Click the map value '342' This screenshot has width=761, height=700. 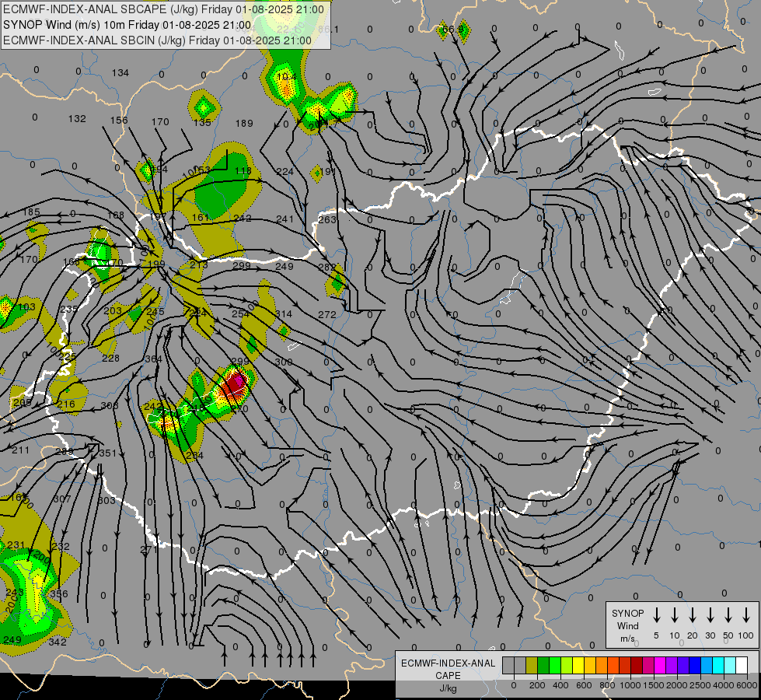click(x=58, y=642)
